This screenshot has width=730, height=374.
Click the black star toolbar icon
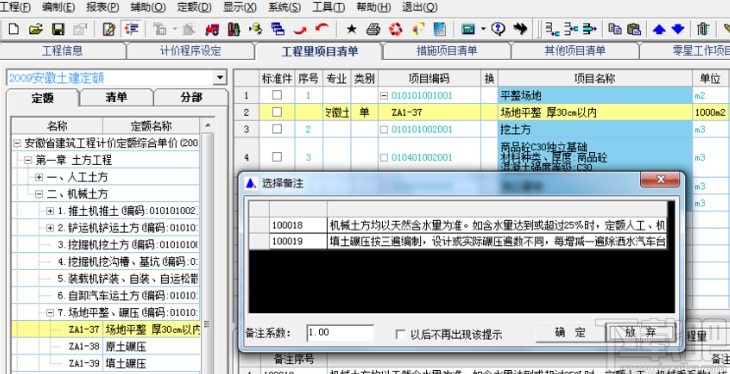(x=351, y=29)
